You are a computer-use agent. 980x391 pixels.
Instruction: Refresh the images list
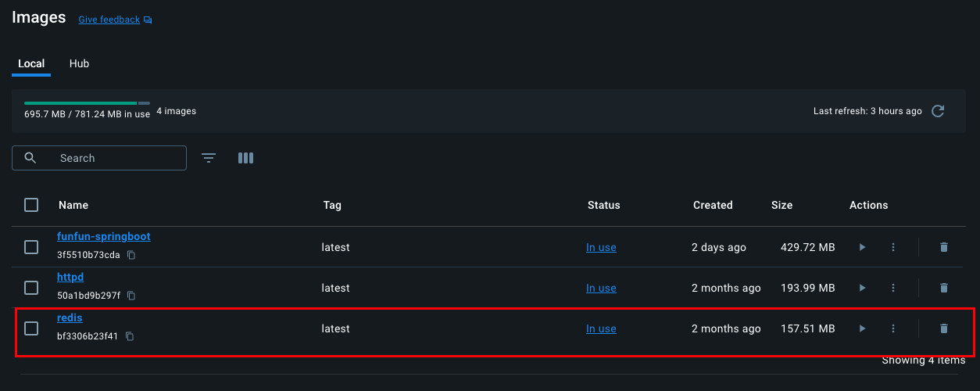click(x=939, y=111)
